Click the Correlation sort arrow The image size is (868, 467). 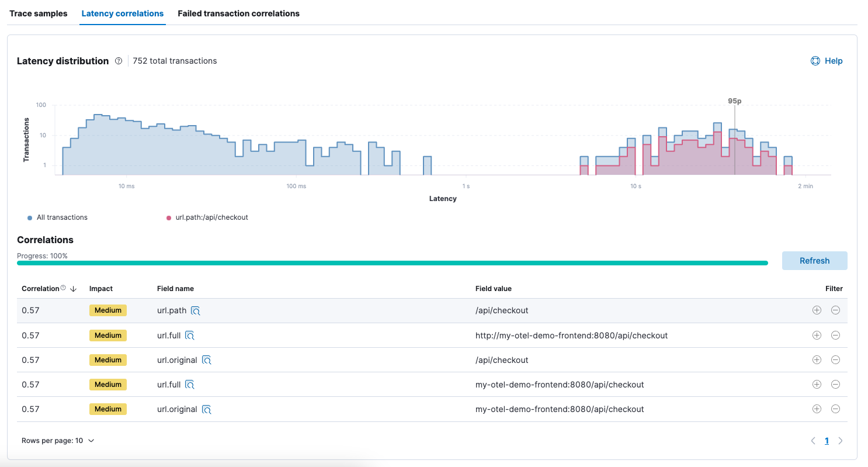click(72, 288)
